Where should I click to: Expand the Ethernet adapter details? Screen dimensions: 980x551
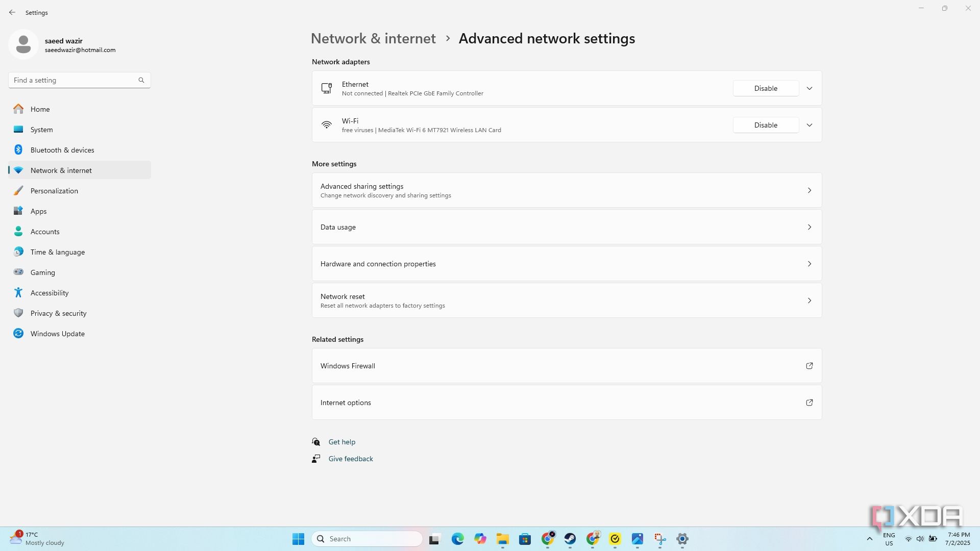(x=810, y=88)
